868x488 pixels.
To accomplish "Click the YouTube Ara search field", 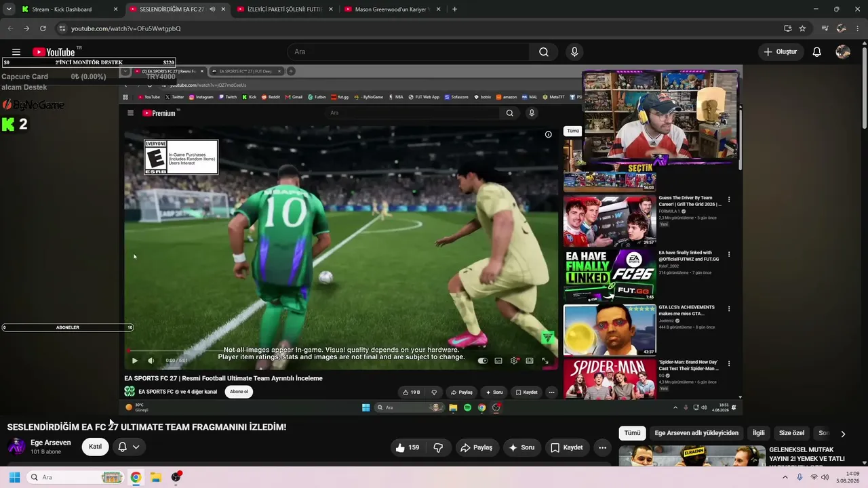I will tap(408, 52).
